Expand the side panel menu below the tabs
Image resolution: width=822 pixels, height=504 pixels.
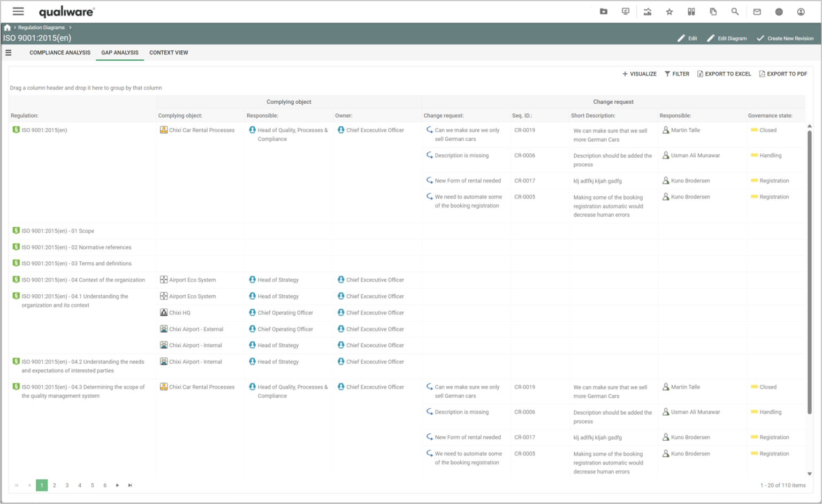point(8,52)
